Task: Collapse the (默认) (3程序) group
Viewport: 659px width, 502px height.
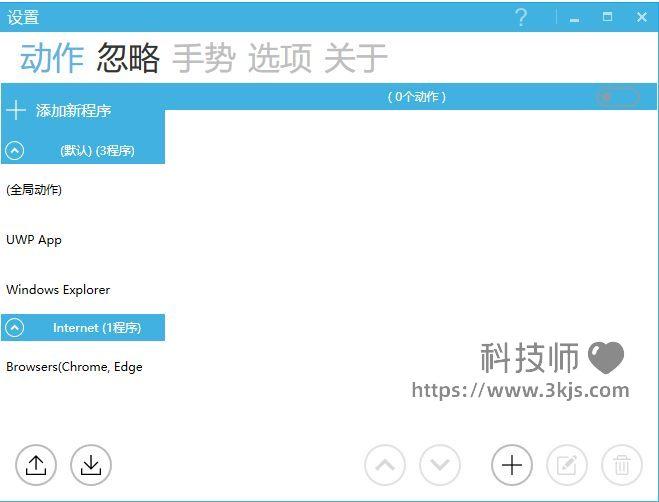Action: (15, 150)
